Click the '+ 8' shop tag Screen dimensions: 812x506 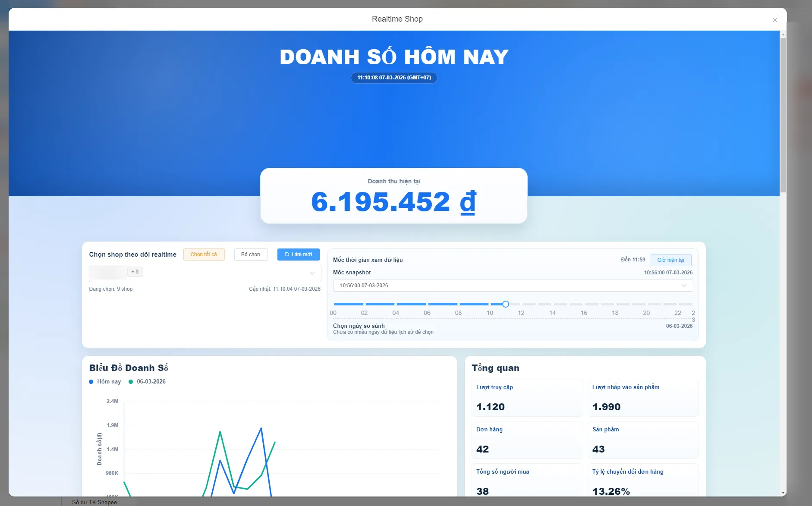(x=135, y=272)
